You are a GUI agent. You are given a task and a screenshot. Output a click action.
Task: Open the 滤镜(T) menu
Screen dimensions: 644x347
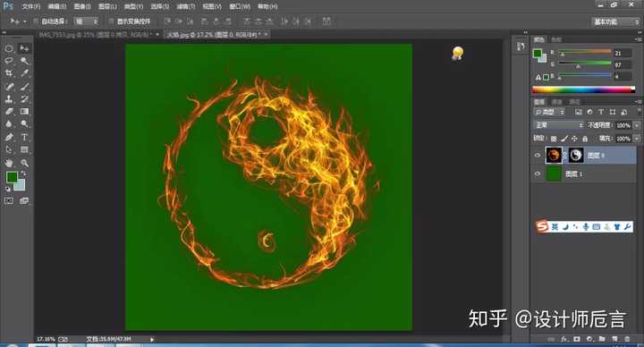point(186,6)
